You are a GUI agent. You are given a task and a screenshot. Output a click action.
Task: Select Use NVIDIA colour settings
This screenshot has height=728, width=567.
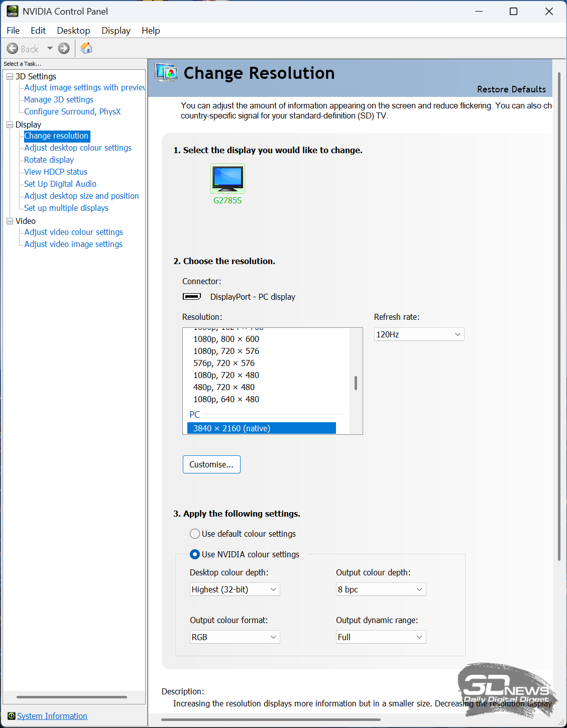click(x=195, y=554)
